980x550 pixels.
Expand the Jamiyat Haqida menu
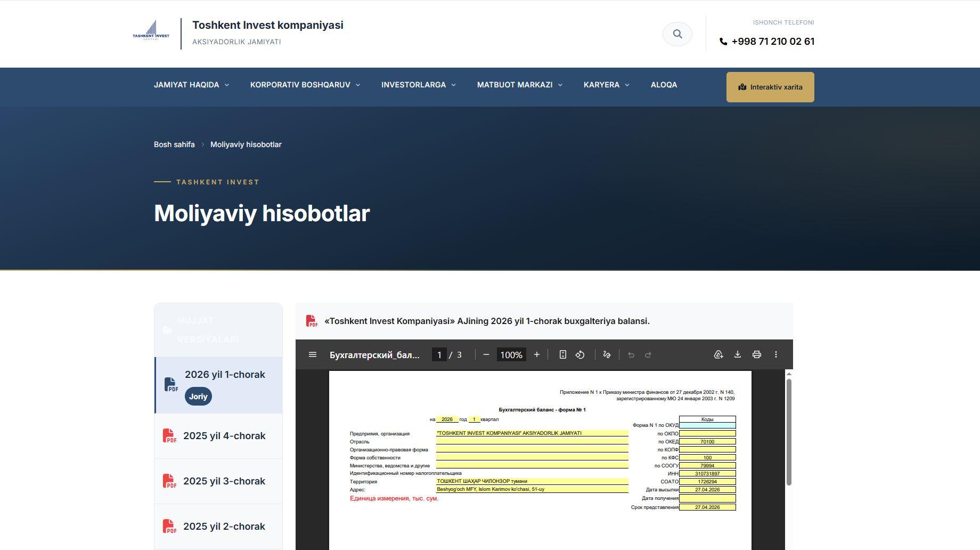191,85
